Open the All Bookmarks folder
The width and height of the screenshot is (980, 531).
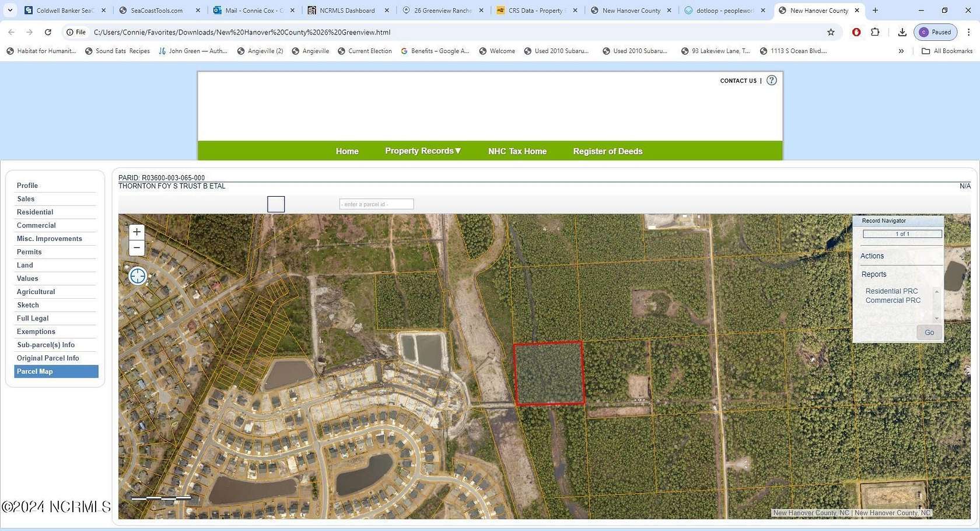947,51
